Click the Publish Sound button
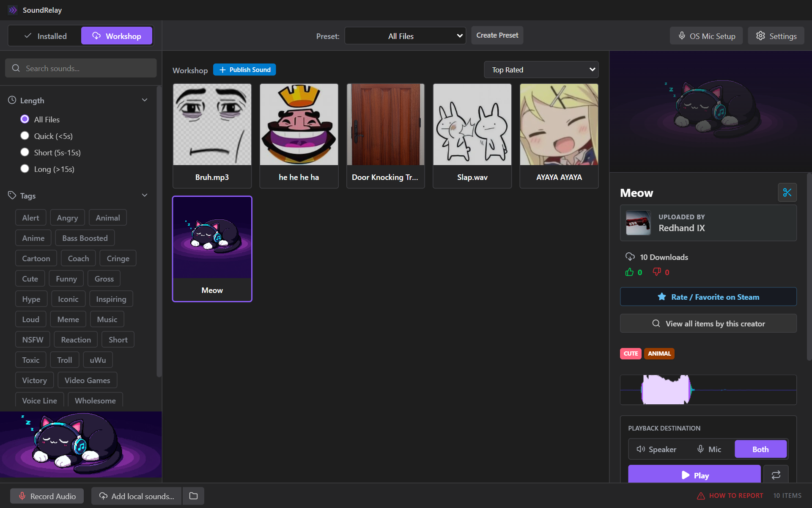The image size is (812, 508). point(244,70)
